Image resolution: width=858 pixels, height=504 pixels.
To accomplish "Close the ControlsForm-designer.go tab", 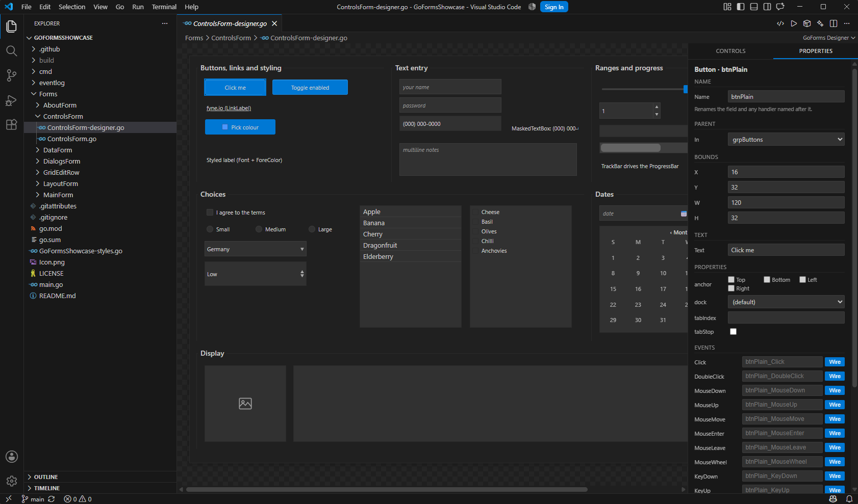I will (x=274, y=23).
